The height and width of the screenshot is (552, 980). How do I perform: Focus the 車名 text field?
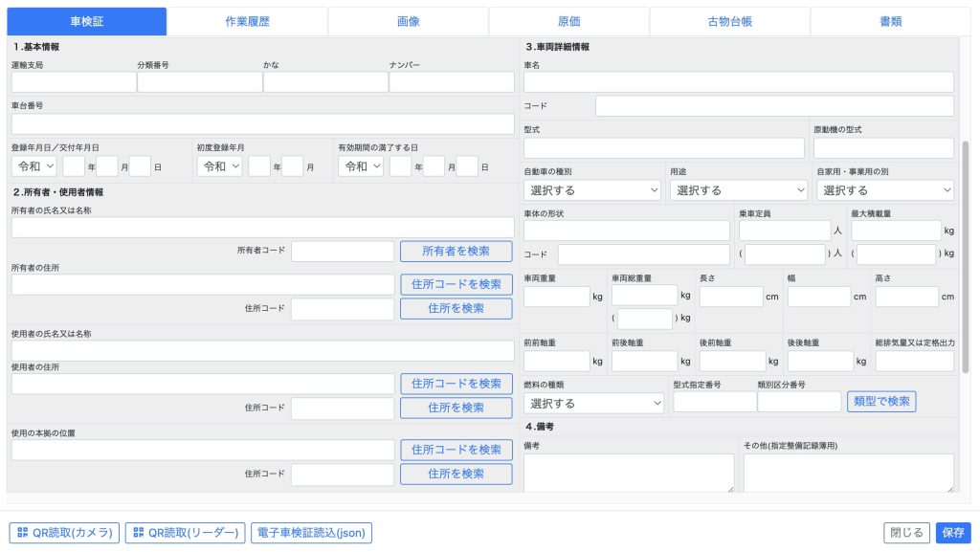pyautogui.click(x=738, y=81)
